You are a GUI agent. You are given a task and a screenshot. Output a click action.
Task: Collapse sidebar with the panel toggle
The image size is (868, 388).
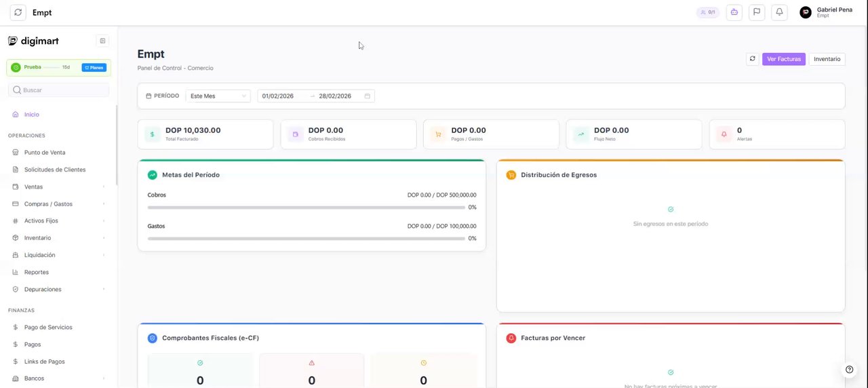coord(102,41)
